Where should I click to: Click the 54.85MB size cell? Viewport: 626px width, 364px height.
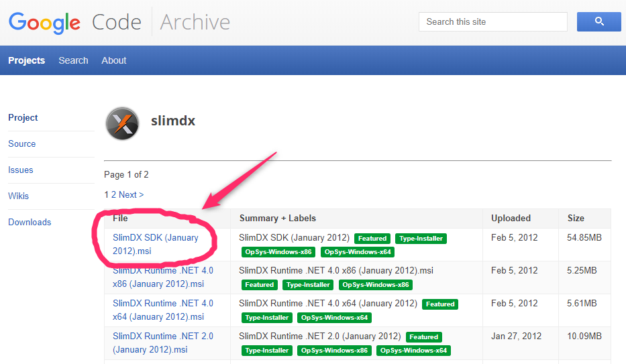(584, 237)
